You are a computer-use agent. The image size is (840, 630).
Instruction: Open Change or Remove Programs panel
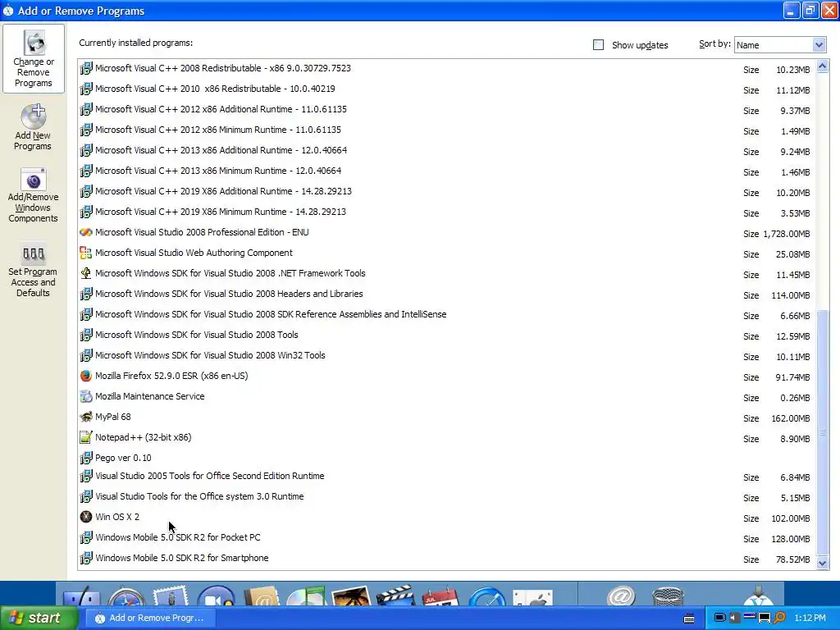[33, 58]
